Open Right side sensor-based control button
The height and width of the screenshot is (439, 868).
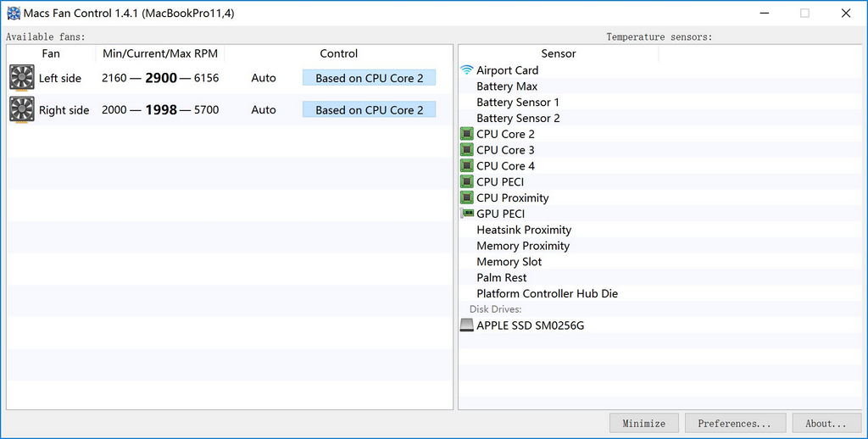click(x=369, y=110)
